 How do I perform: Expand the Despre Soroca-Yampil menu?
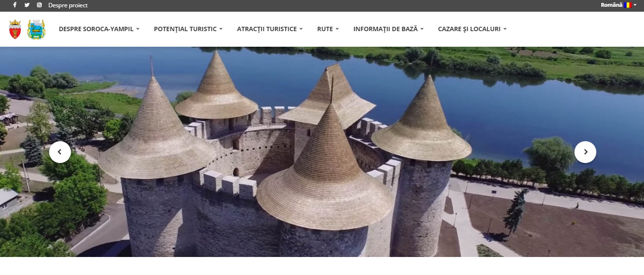[99, 29]
